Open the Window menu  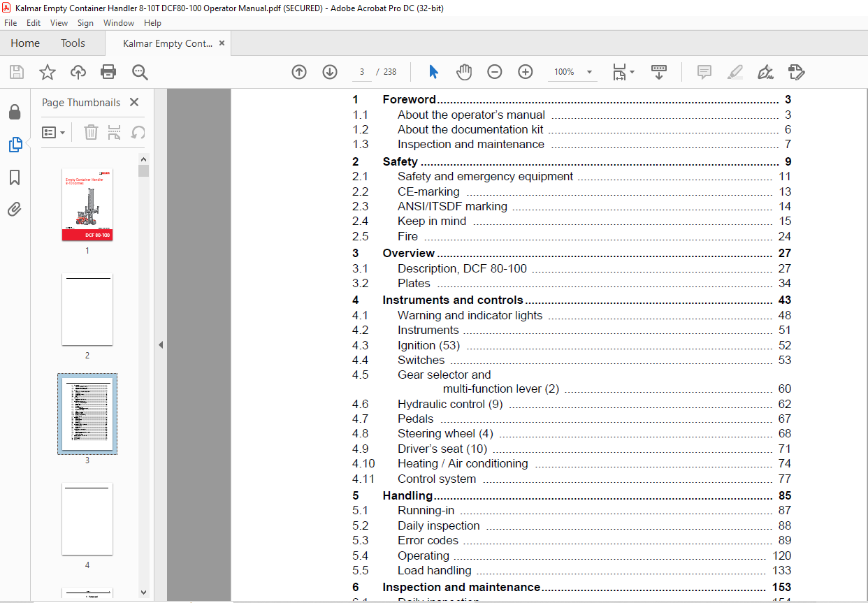119,23
